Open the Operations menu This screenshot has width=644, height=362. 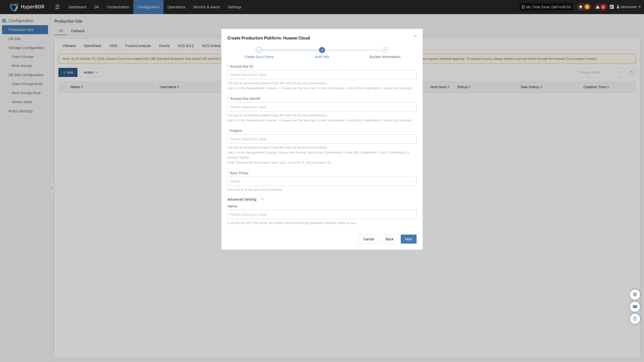click(x=176, y=7)
